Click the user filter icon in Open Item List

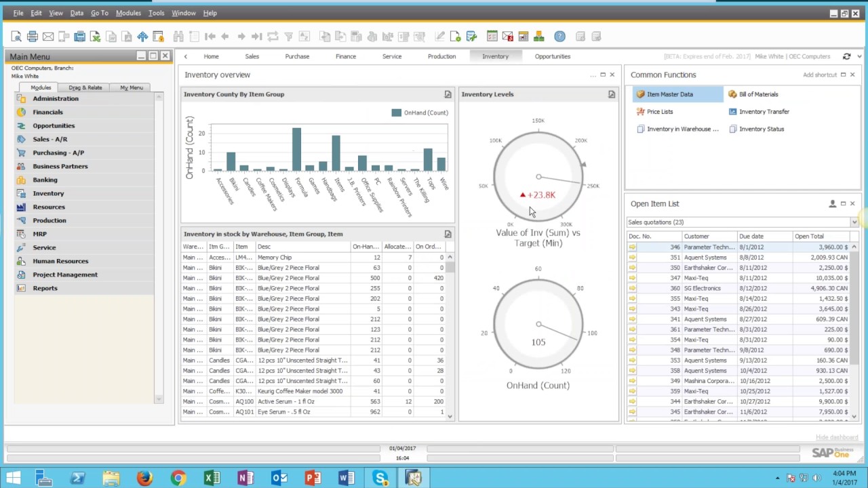(832, 203)
